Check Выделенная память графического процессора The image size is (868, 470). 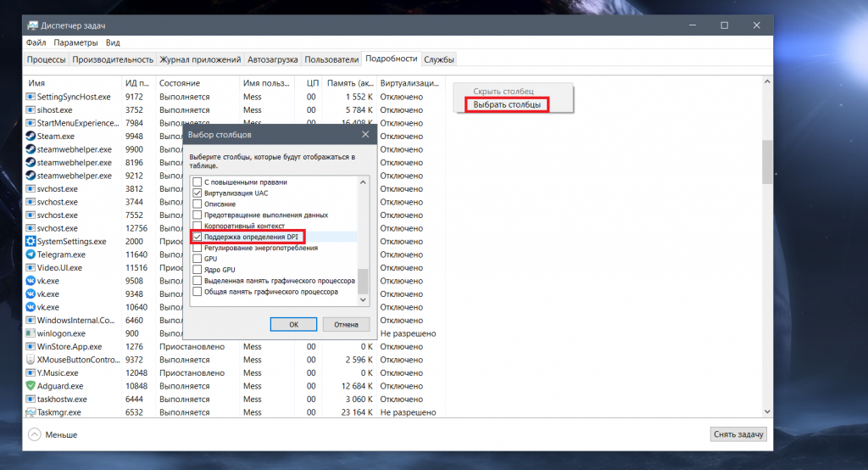[x=197, y=281]
